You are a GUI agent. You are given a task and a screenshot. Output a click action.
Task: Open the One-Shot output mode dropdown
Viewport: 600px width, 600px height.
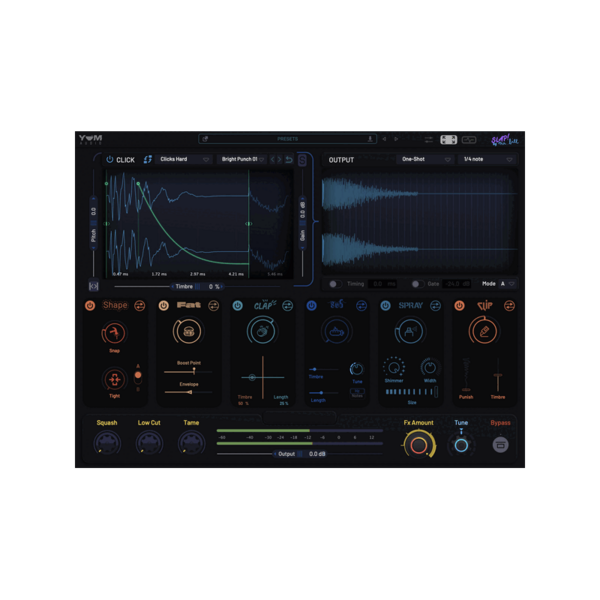(x=425, y=159)
